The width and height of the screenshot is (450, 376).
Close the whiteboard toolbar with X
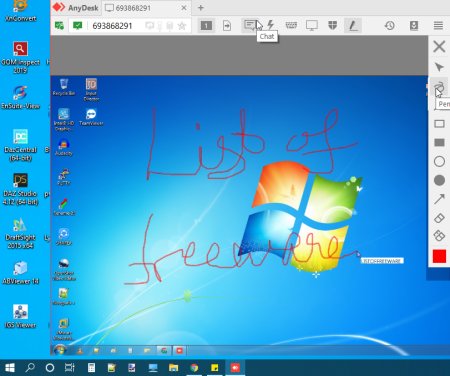[x=439, y=46]
